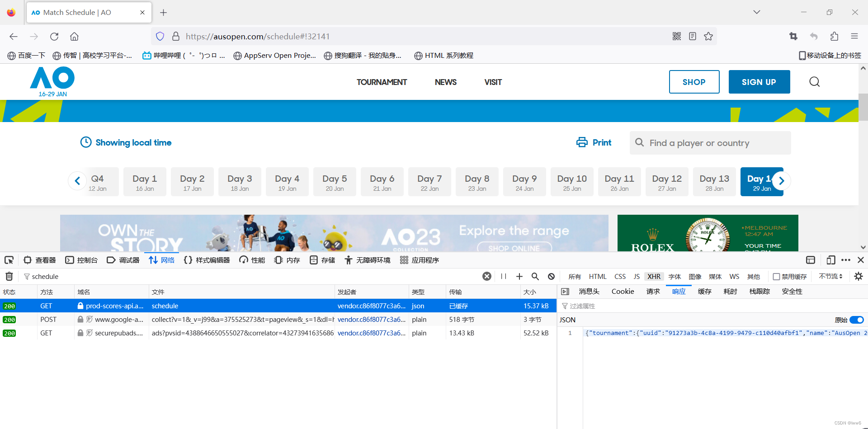
Task: Activate devtools element picker
Action: pos(9,260)
